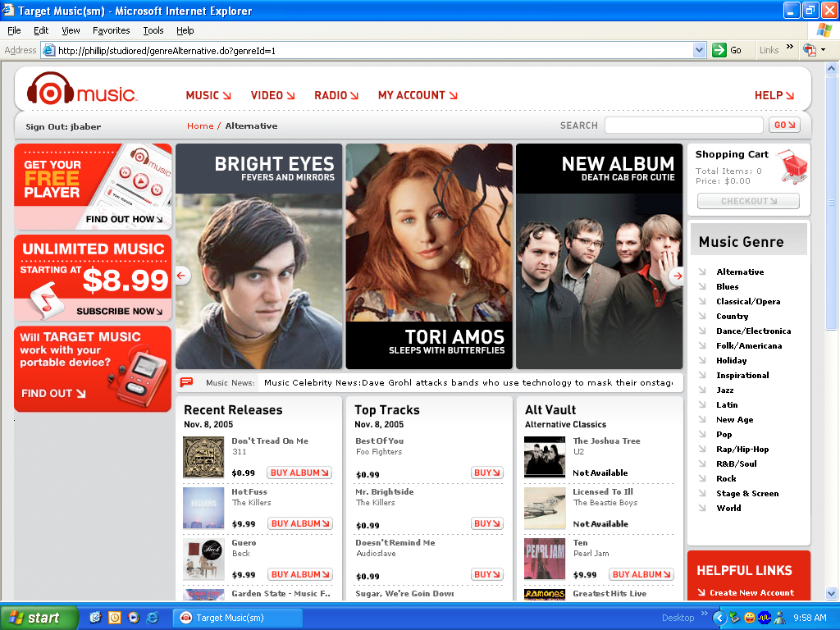
Task: Click the Home breadcrumb link
Action: (200, 126)
